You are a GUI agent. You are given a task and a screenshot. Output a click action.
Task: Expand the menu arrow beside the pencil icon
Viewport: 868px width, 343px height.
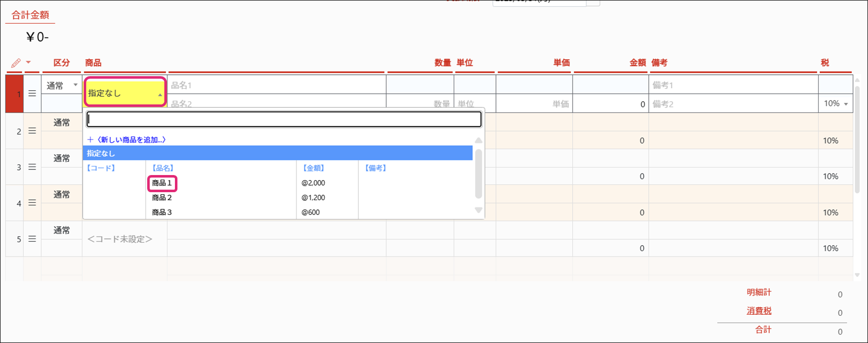click(x=28, y=63)
